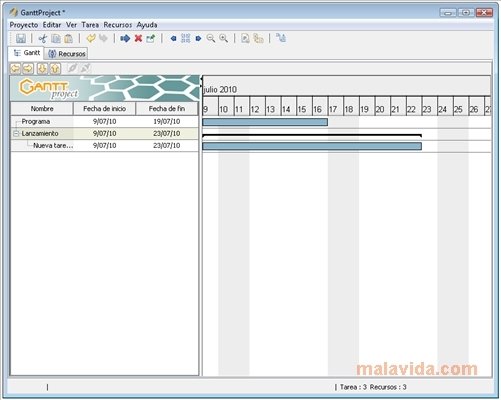Screen dimensions: 501x400
Task: Click the indent task right arrow button
Action: (28, 68)
